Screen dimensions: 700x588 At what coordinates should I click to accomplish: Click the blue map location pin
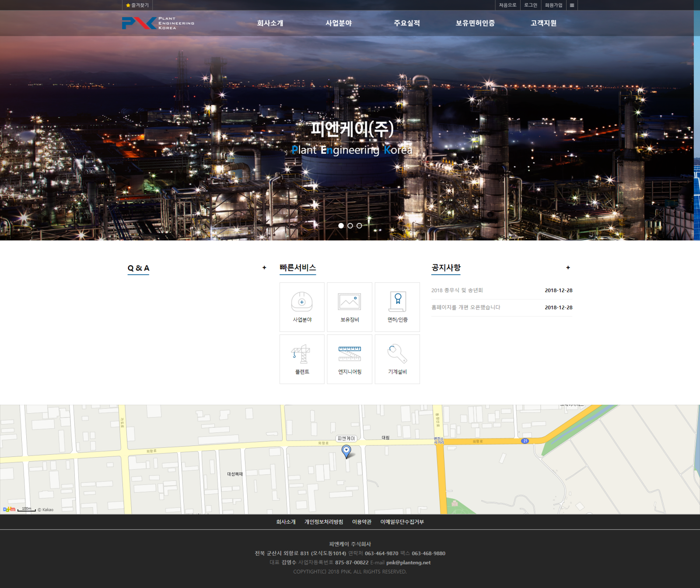(x=346, y=451)
